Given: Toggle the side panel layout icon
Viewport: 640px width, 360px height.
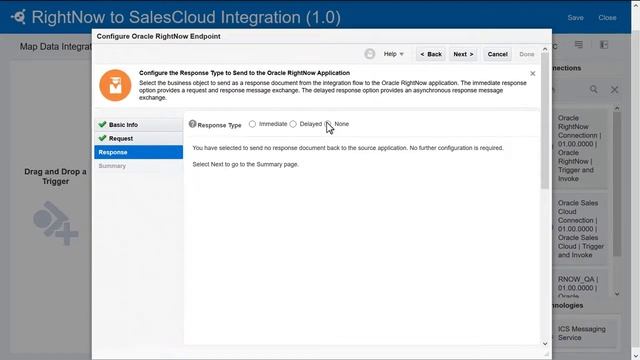Looking at the screenshot, I should tap(604, 44).
